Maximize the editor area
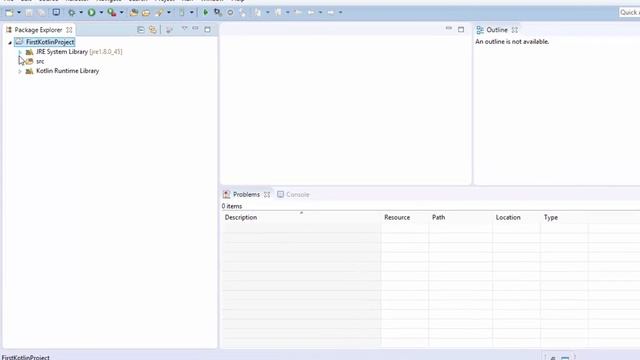640x360 pixels. click(461, 29)
